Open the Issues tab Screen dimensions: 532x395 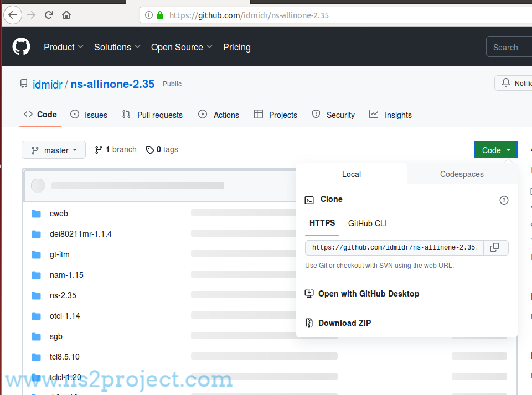click(x=89, y=115)
